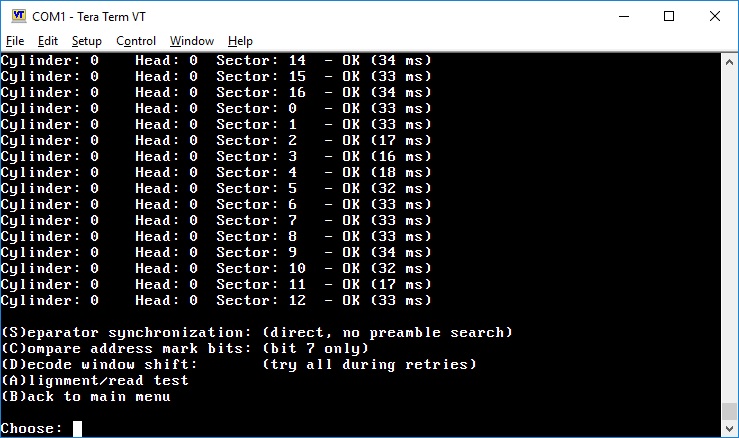Viewport: 739px width, 438px height.
Task: Close the COM1 Tera Term window
Action: (716, 16)
